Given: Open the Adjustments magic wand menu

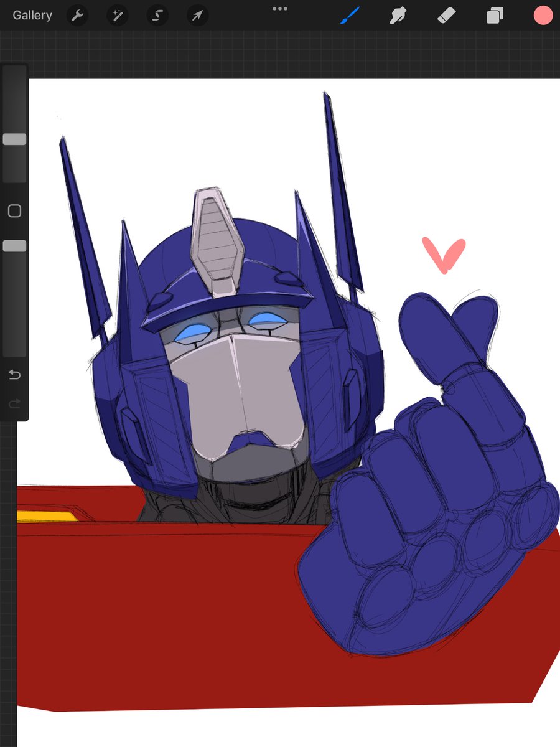Looking at the screenshot, I should (x=117, y=16).
